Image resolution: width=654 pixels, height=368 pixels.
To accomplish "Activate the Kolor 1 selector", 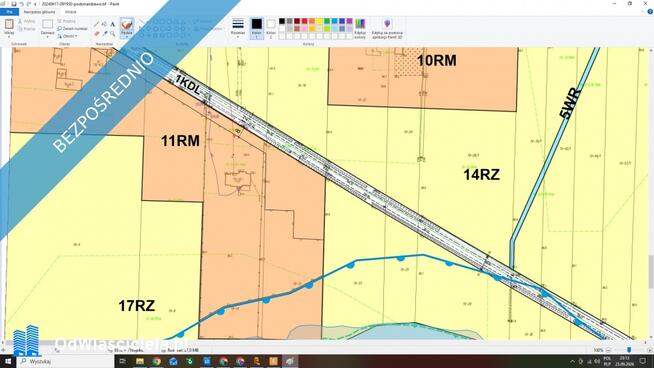I will pos(257,28).
